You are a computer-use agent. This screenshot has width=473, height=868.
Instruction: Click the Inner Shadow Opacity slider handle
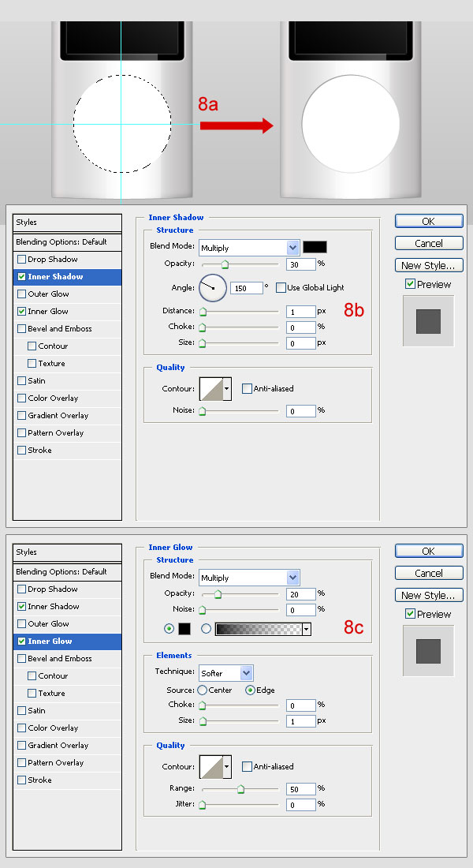coord(225,265)
